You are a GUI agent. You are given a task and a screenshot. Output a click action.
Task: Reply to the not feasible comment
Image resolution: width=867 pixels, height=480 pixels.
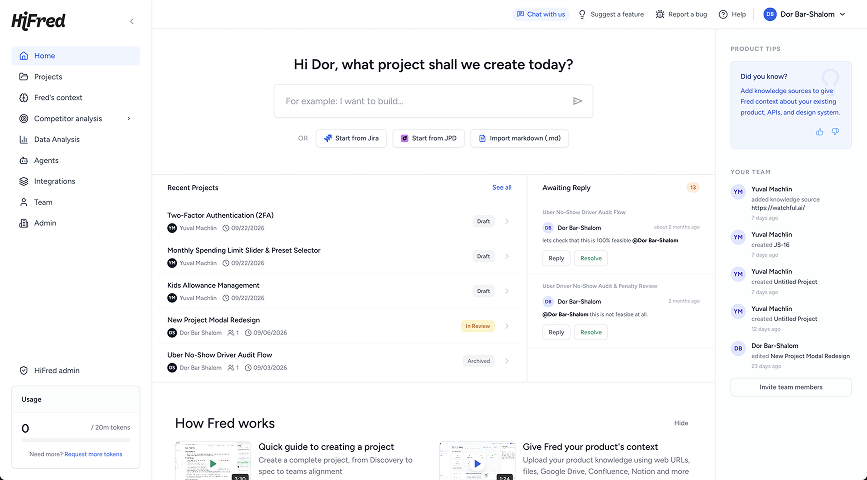[x=556, y=332]
